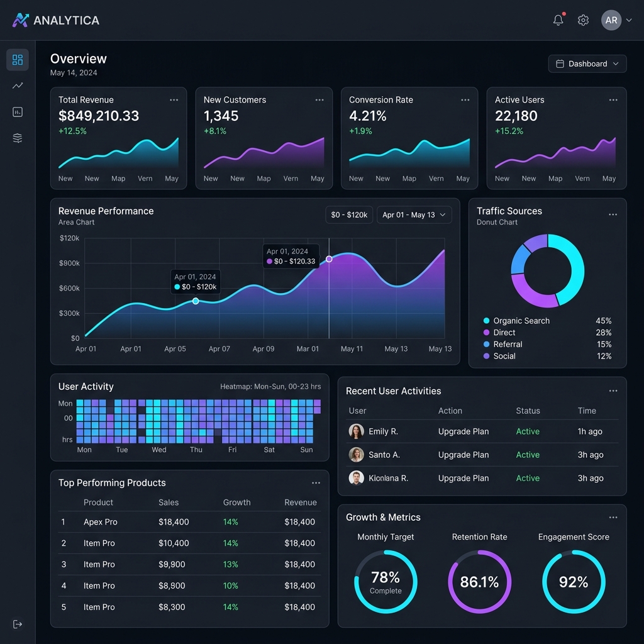
Task: Open New Customers card options menu
Action: click(319, 100)
